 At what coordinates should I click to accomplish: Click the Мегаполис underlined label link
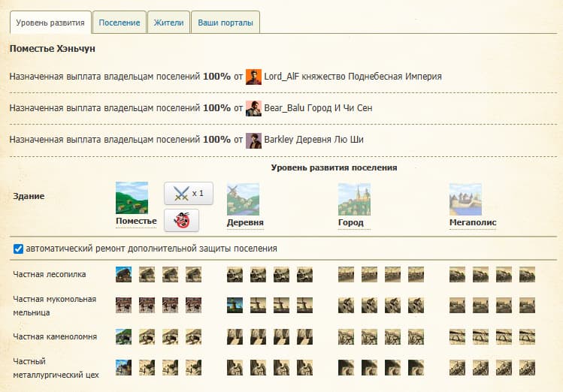point(473,223)
